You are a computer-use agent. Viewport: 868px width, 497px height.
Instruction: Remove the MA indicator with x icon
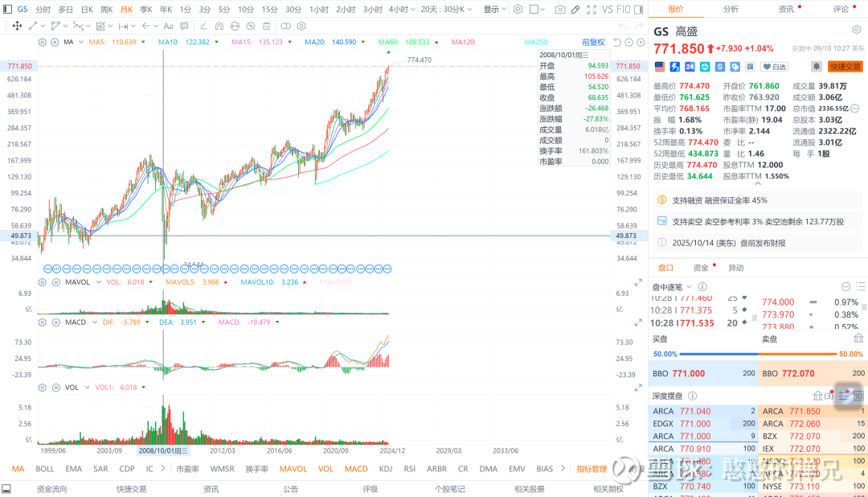tap(55, 42)
